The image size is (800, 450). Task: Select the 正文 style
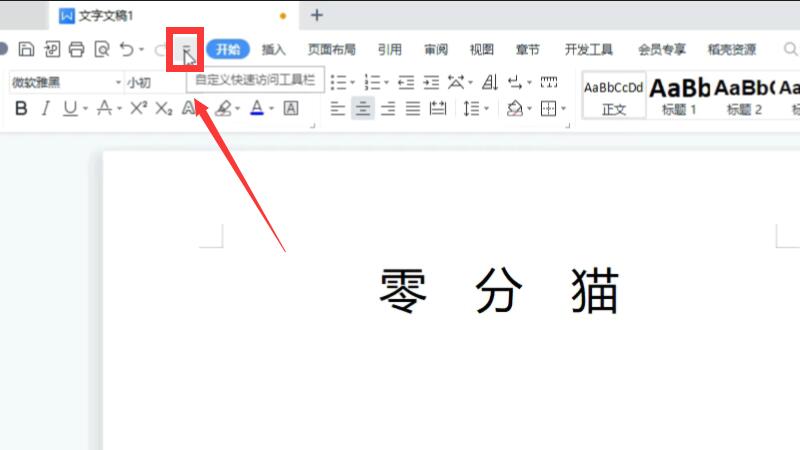click(x=614, y=95)
